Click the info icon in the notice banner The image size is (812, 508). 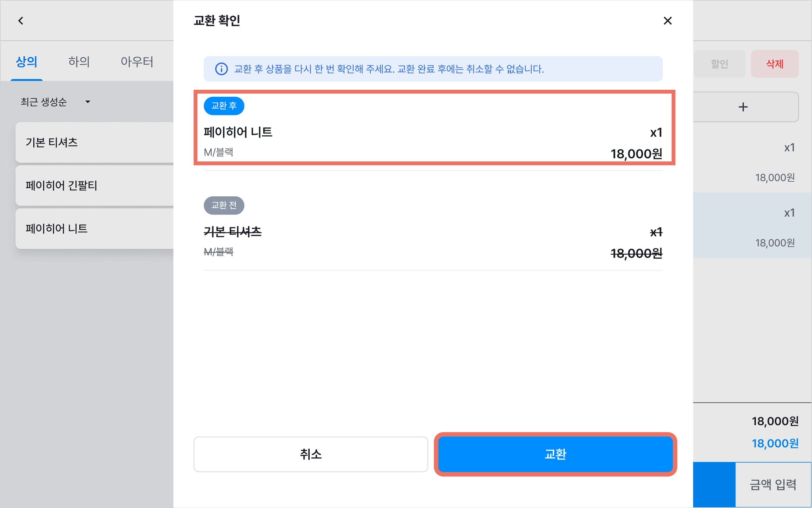pos(221,69)
